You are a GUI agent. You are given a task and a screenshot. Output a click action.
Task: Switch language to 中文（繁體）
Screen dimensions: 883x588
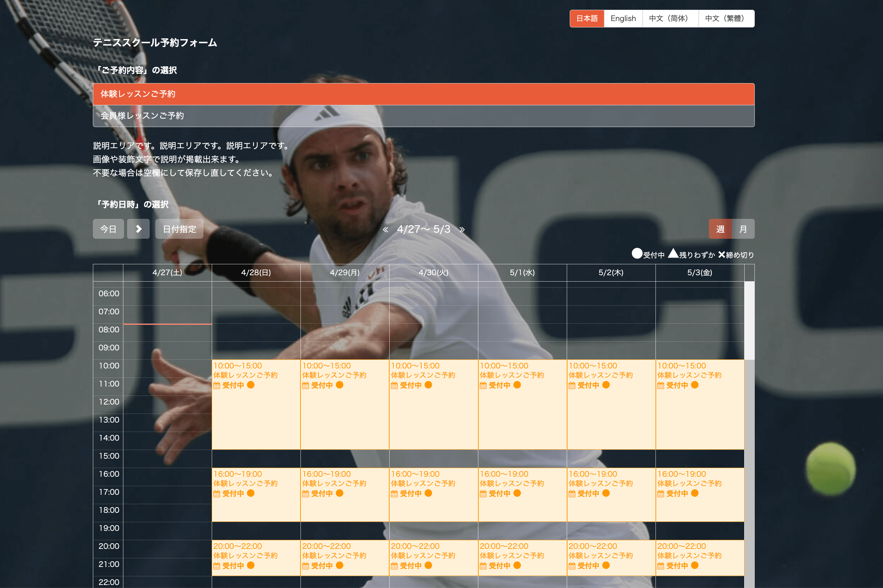726,18
